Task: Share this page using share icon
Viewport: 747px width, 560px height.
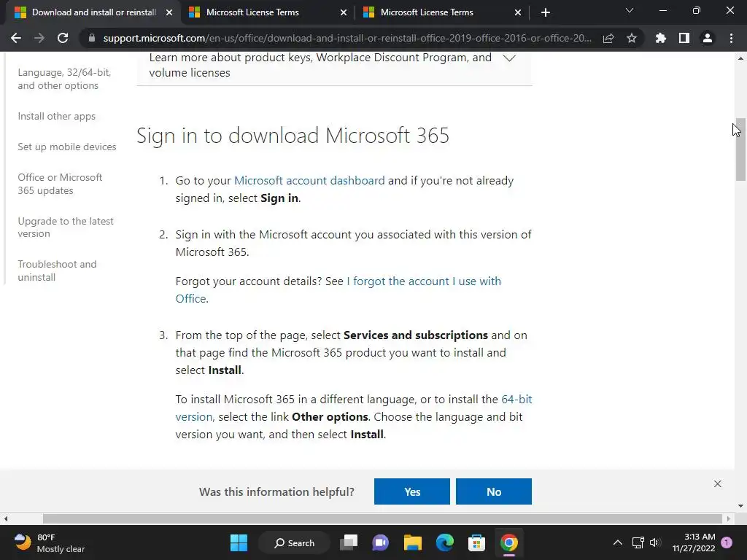Action: point(608,38)
